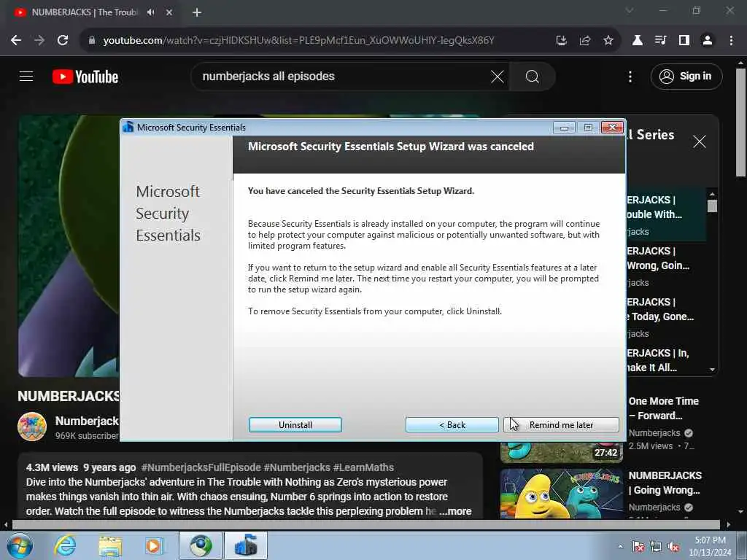Choose Remind me later in setup wizard
The image size is (747, 560).
click(561, 425)
